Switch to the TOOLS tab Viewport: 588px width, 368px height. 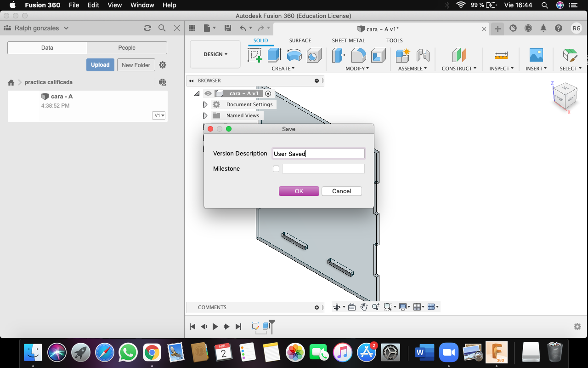tap(394, 40)
